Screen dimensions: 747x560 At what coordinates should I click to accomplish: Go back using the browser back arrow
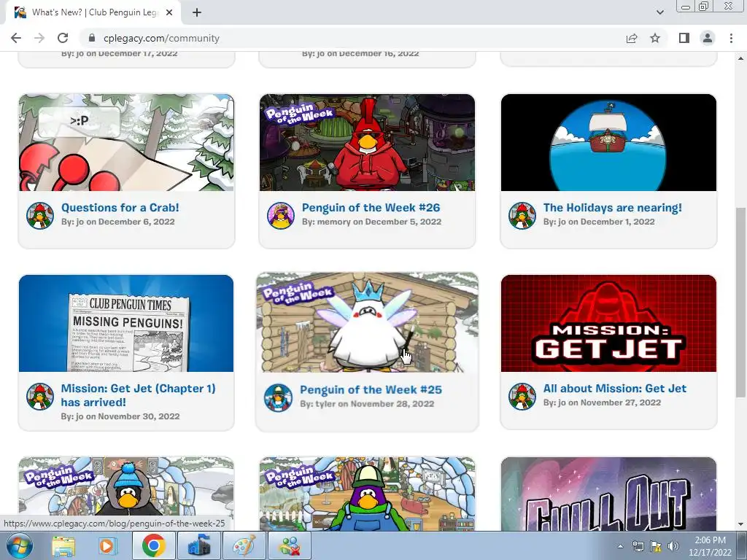click(x=16, y=38)
